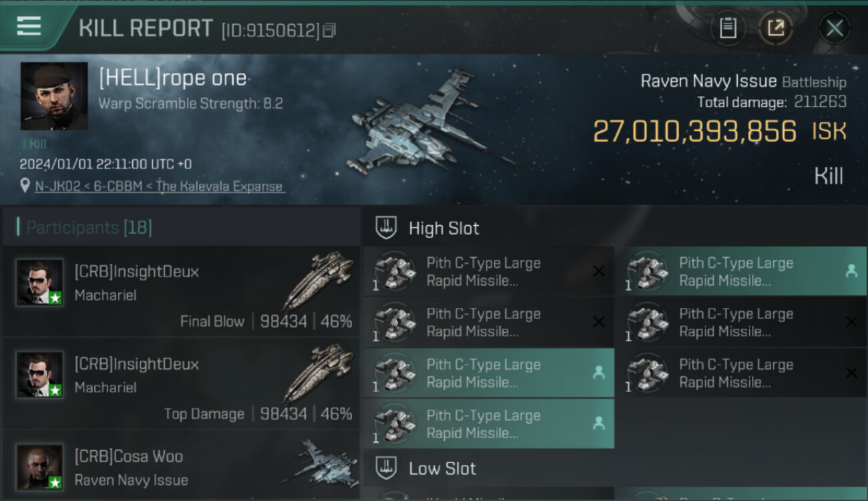
Task: Open the Participants [18] tab
Action: (89, 228)
